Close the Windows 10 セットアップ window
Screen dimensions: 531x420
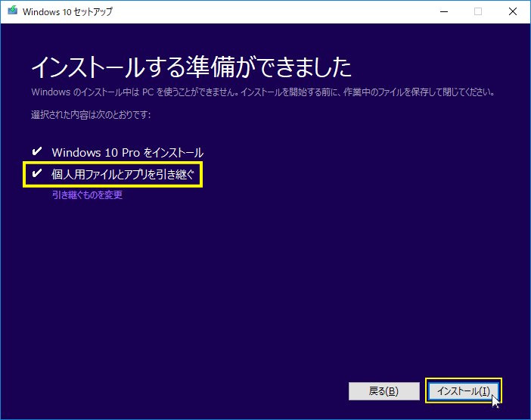coord(513,11)
